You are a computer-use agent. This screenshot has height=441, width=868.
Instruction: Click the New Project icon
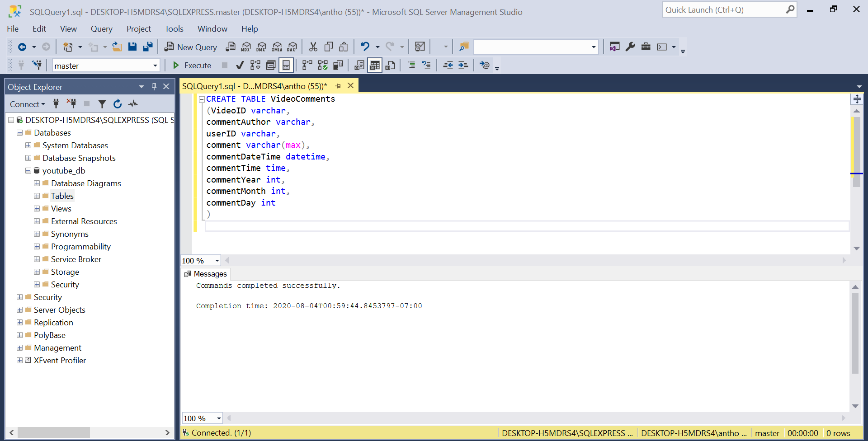coord(68,47)
